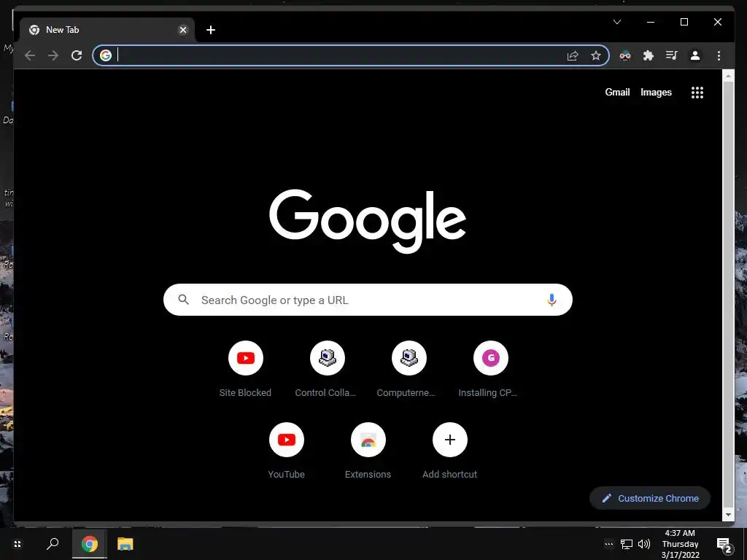Share this page via share icon
Image resolution: width=747 pixels, height=560 pixels.
pyautogui.click(x=573, y=55)
